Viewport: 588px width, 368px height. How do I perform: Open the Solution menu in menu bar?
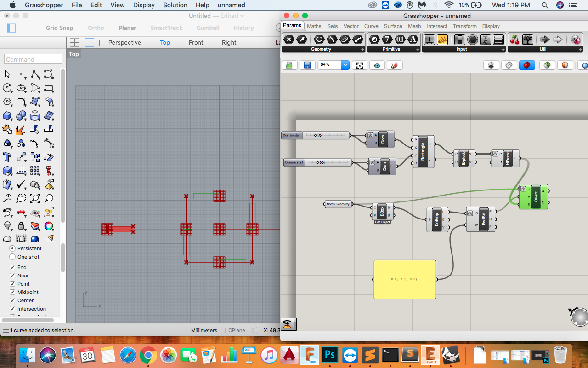[175, 5]
